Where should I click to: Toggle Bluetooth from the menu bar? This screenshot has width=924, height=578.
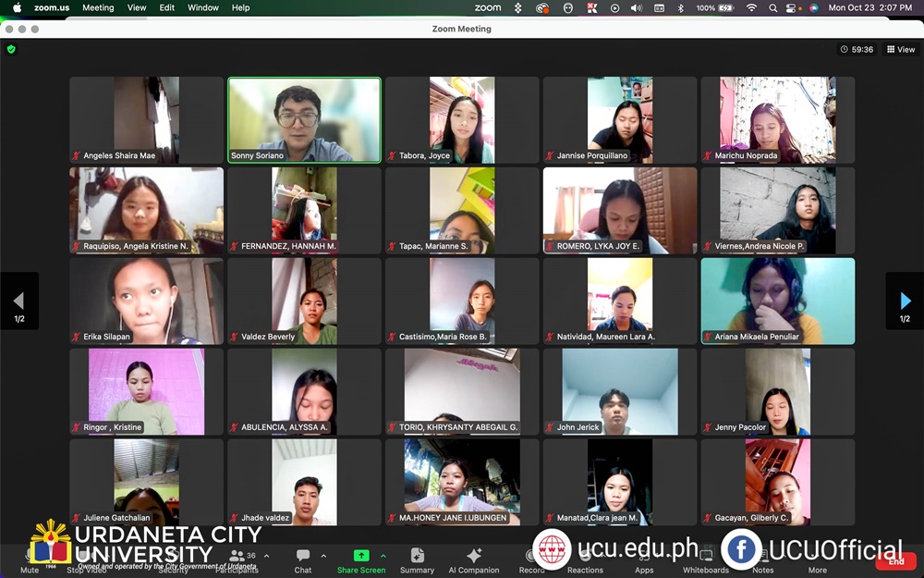pyautogui.click(x=681, y=7)
